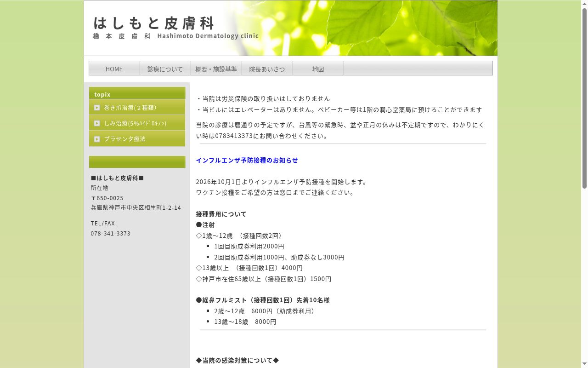
Task: Click the topix sidebar header
Action: click(137, 93)
